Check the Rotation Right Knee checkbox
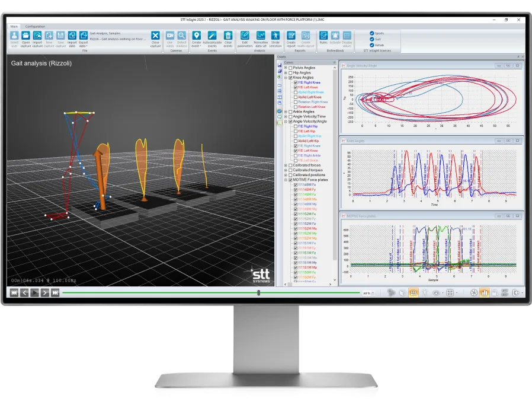The width and height of the screenshot is (532, 405). click(x=296, y=102)
